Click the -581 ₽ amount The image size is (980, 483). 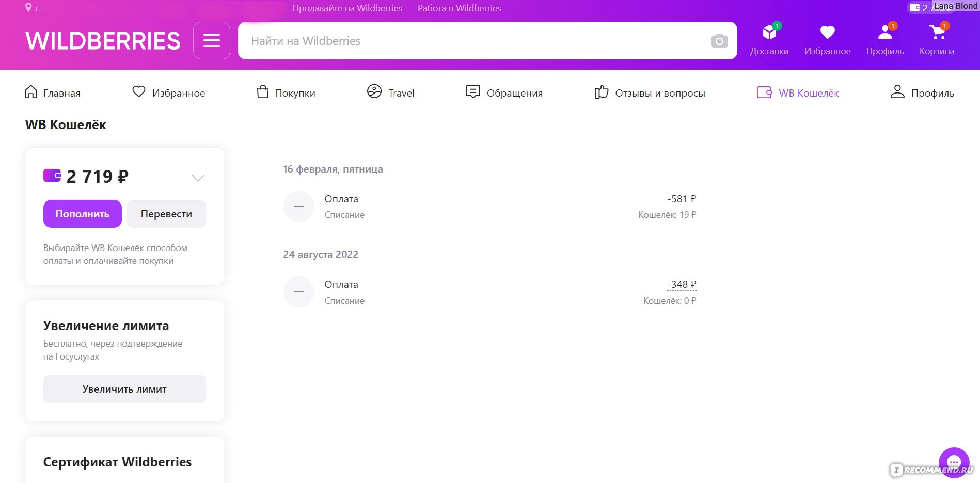682,199
